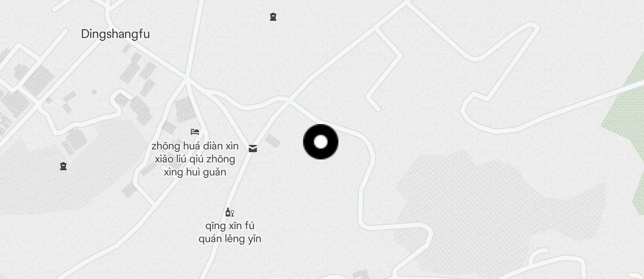Select the bottle and glass bar icon

tap(230, 212)
